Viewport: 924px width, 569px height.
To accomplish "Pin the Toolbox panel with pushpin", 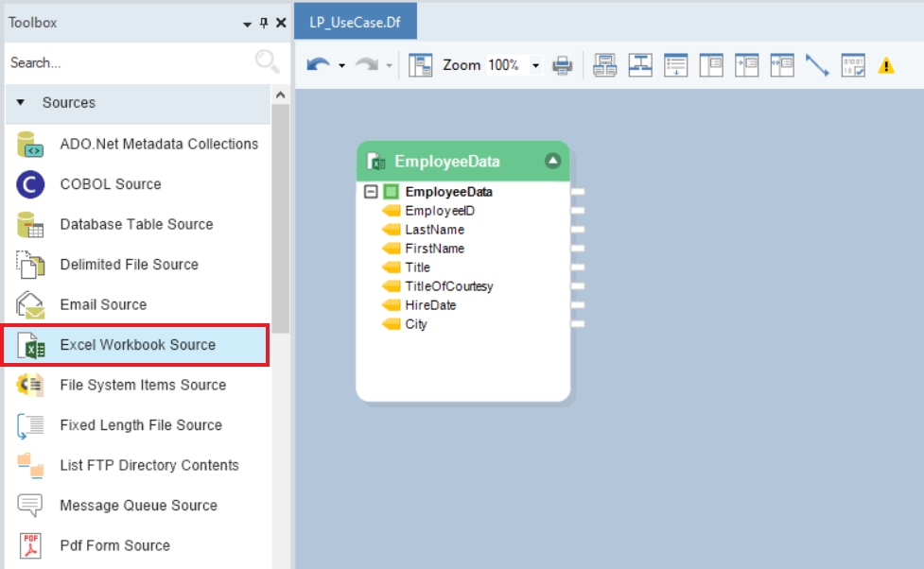I will (x=264, y=23).
